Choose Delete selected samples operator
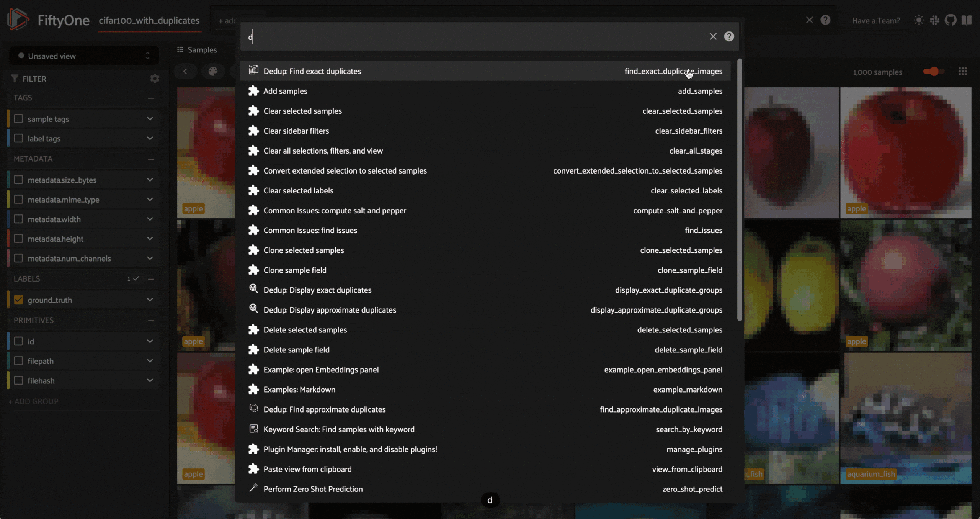Image resolution: width=980 pixels, height=519 pixels. coord(305,330)
